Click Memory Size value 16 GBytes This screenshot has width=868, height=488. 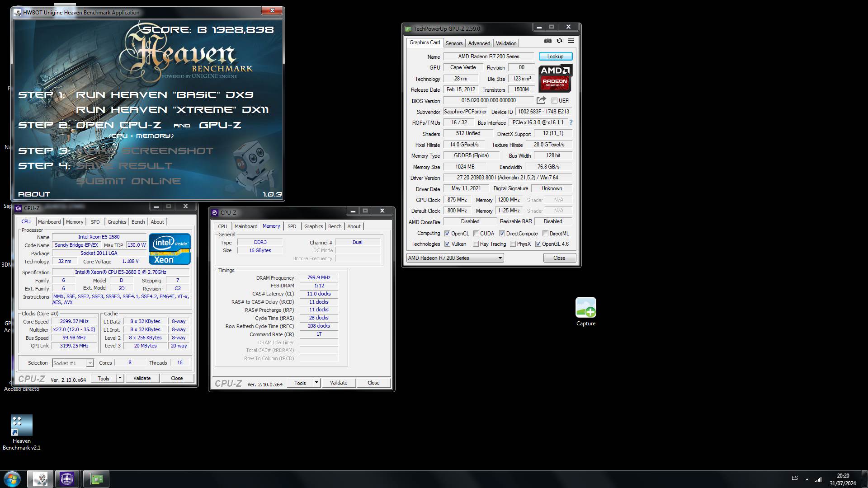tap(260, 250)
